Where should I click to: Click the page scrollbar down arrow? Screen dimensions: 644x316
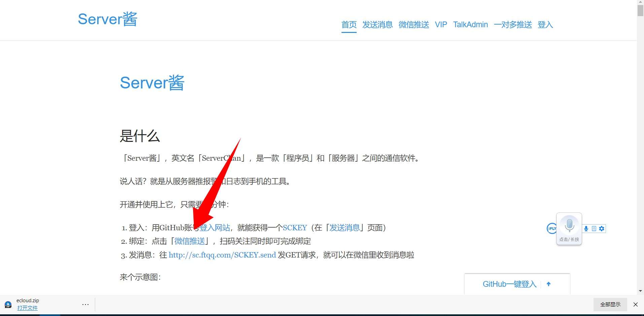tap(640, 291)
